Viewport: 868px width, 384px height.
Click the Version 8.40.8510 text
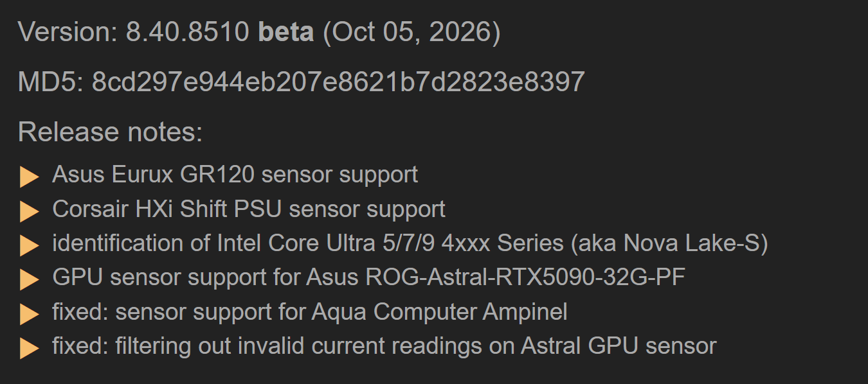[x=134, y=32]
